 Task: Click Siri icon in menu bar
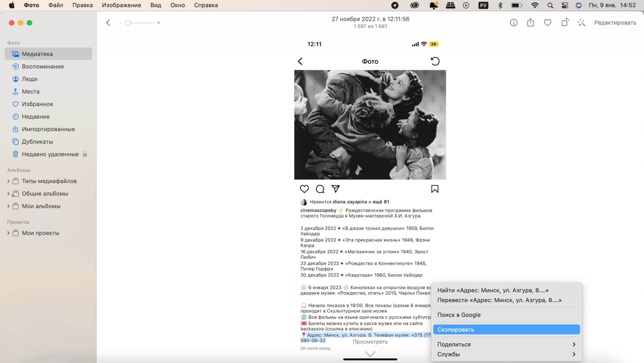tap(579, 5)
